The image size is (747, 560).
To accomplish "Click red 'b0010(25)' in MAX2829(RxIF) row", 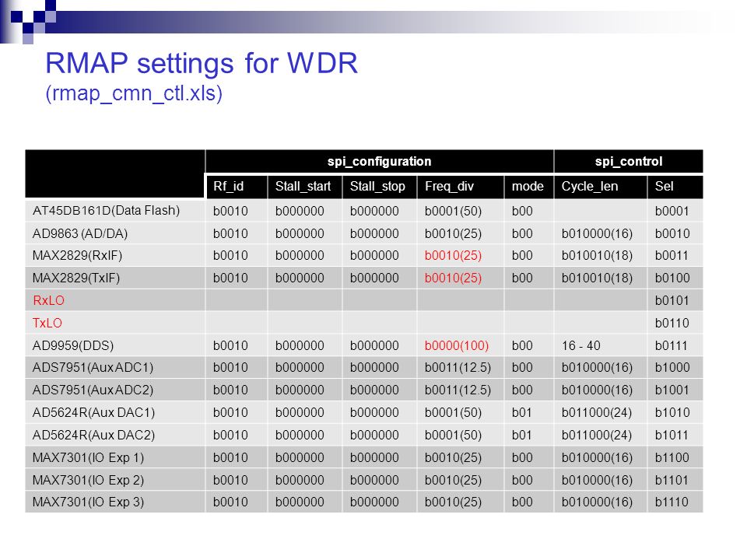I will coord(453,256).
